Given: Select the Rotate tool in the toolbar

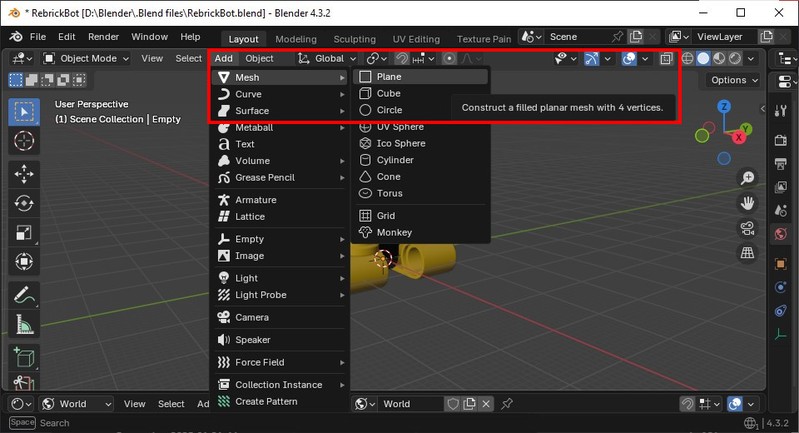Looking at the screenshot, I should coord(24,203).
